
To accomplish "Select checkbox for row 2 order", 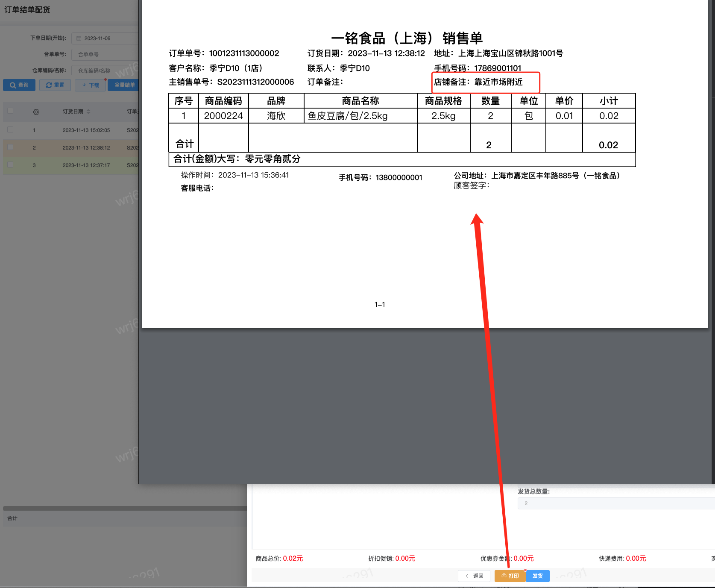I will (10, 147).
